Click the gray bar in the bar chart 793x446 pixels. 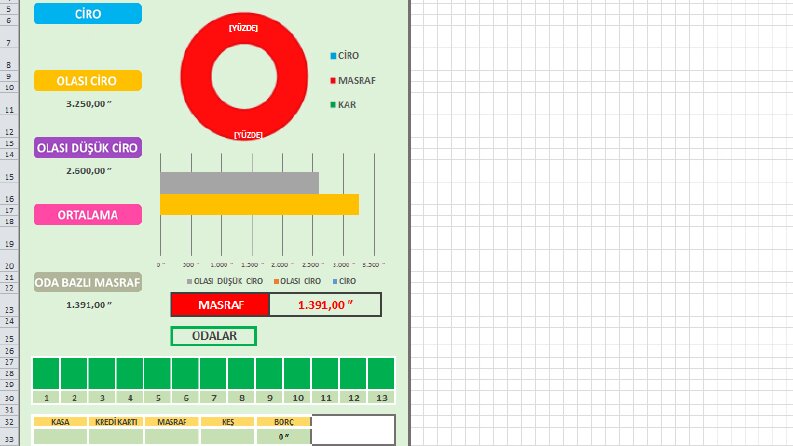(x=240, y=183)
